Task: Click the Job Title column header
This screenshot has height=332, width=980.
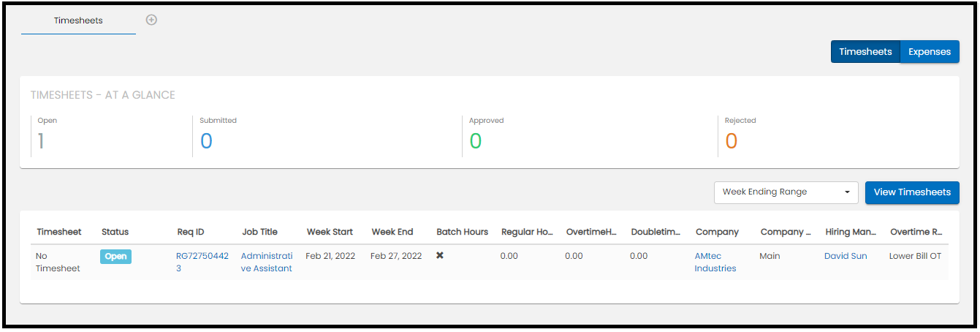Action: click(x=260, y=232)
